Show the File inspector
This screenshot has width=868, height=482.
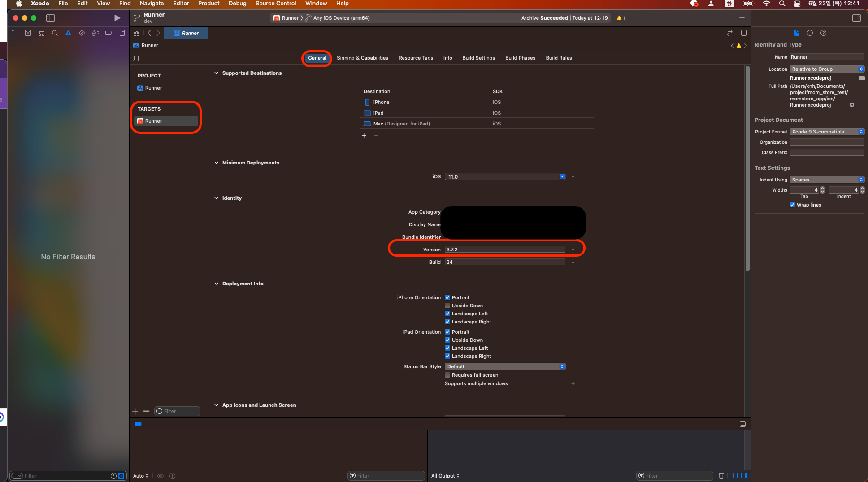click(796, 33)
